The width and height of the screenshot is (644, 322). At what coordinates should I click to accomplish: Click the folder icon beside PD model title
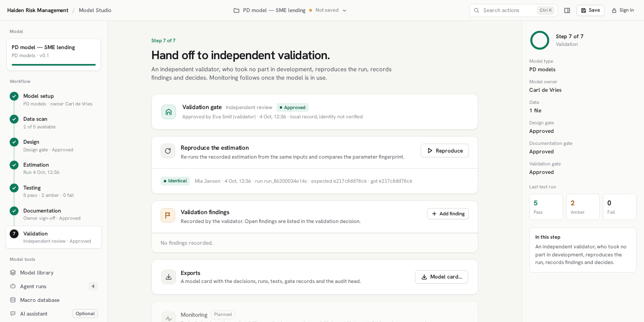click(237, 10)
